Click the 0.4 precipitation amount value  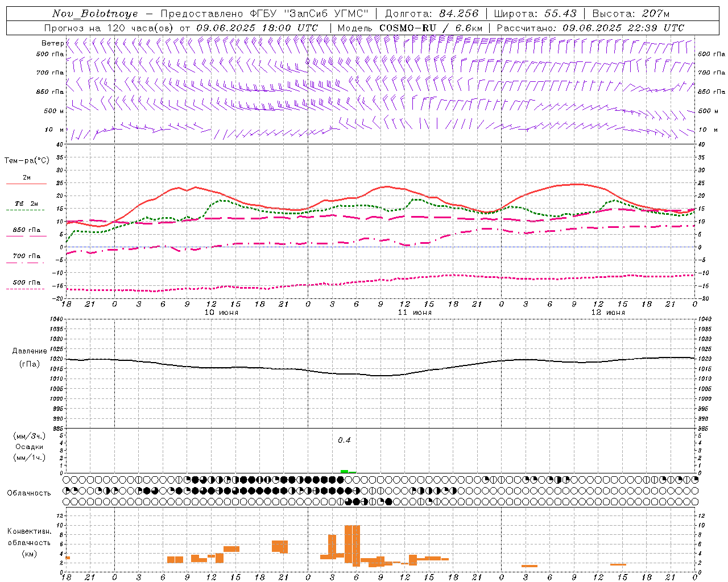(x=344, y=440)
